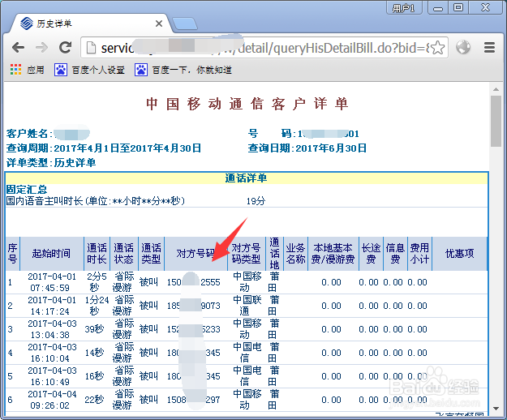The width and height of the screenshot is (507, 420).
Task: Minimize the browser window
Action: (438, 8)
